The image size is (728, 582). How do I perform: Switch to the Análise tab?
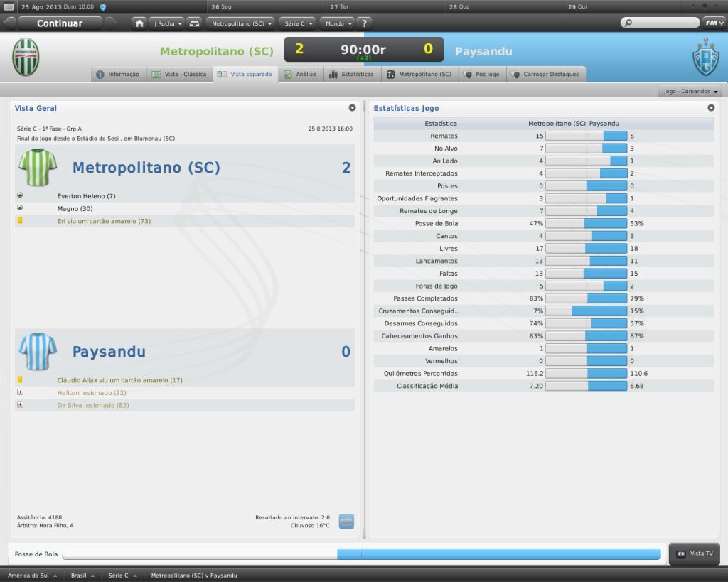click(300, 74)
